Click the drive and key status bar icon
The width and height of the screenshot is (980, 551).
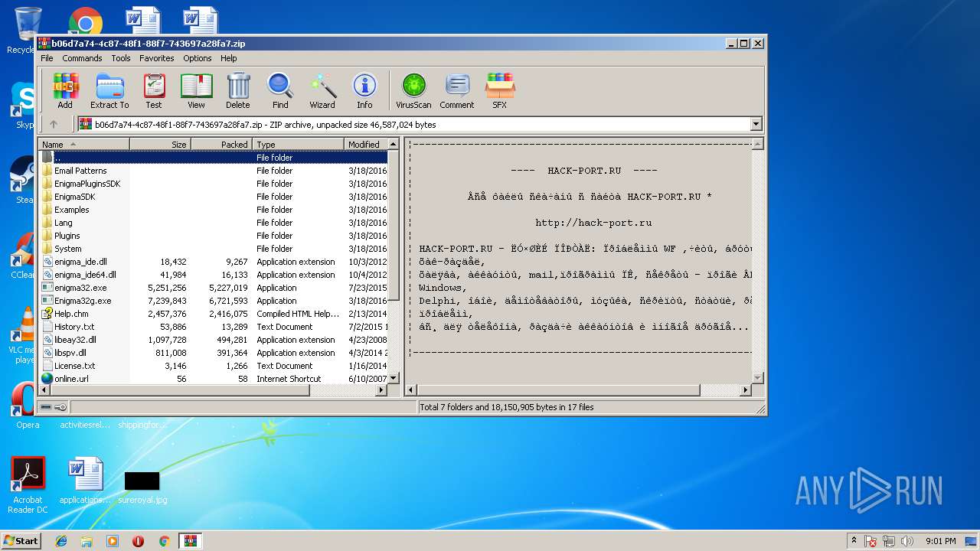(54, 407)
